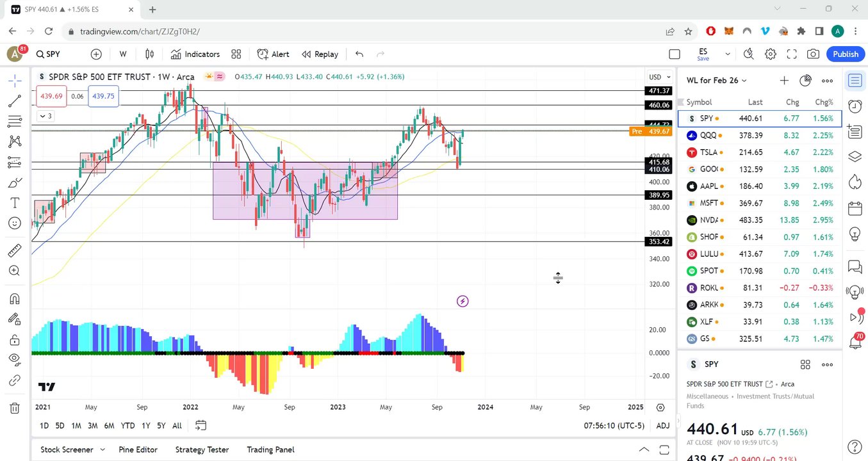The image size is (868, 461).
Task: Select the chart layout setup
Action: click(675, 54)
